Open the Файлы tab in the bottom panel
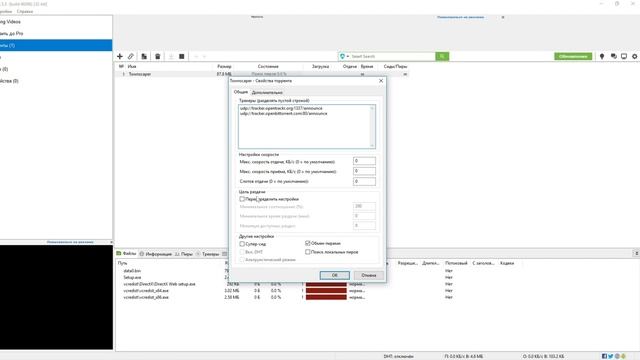The width and height of the screenshot is (640, 360). [x=126, y=253]
